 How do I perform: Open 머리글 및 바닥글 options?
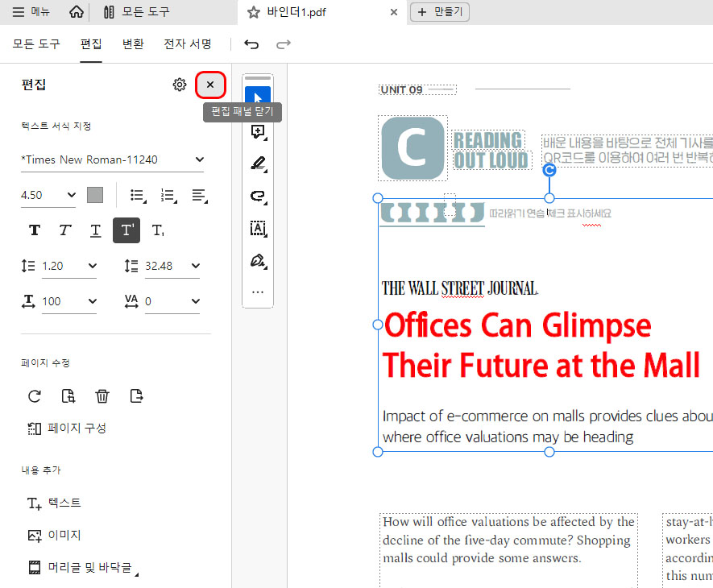coord(83,568)
